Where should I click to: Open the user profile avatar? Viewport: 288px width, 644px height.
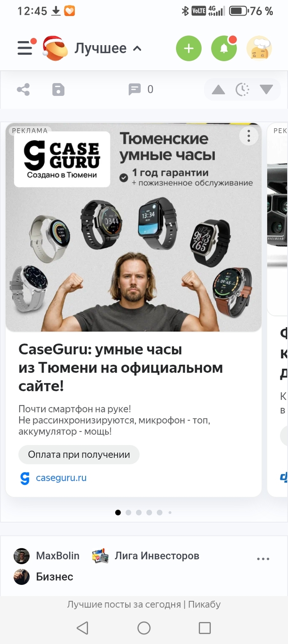tap(259, 48)
